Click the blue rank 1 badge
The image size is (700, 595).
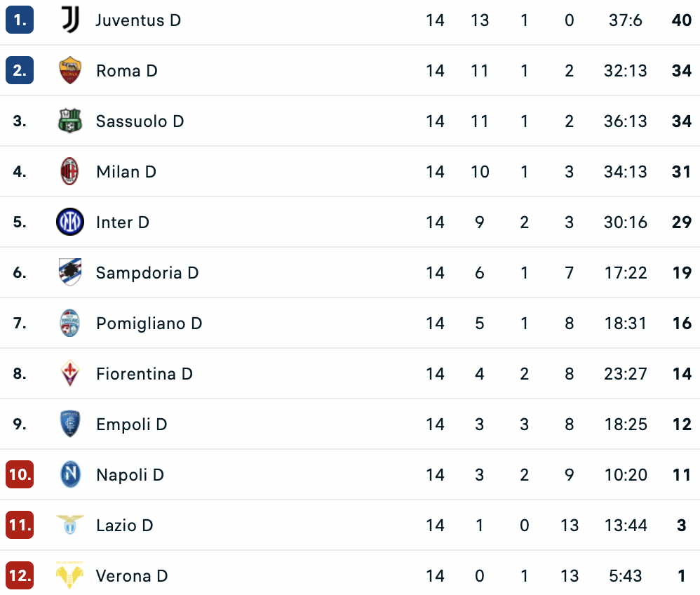(20, 20)
